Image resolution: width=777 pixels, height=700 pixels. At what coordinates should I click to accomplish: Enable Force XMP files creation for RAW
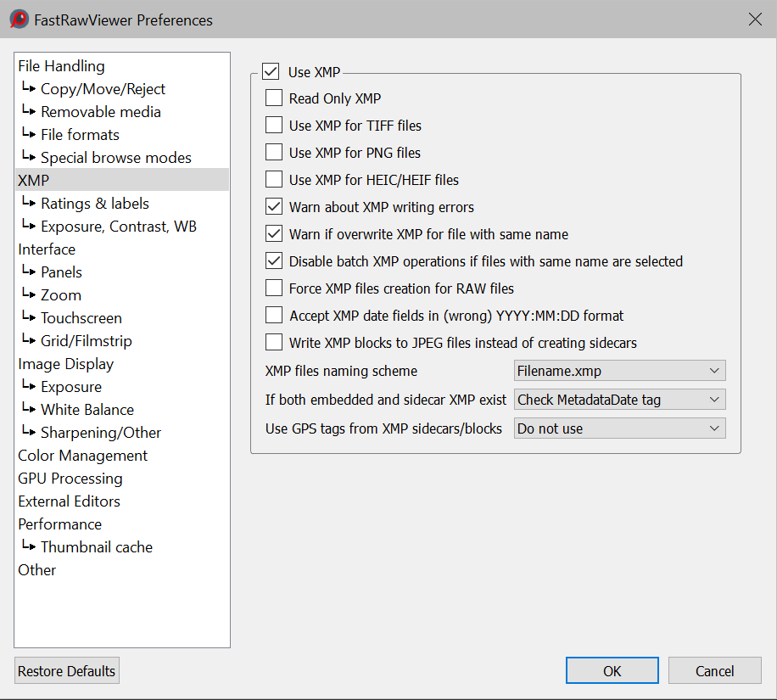pos(274,288)
